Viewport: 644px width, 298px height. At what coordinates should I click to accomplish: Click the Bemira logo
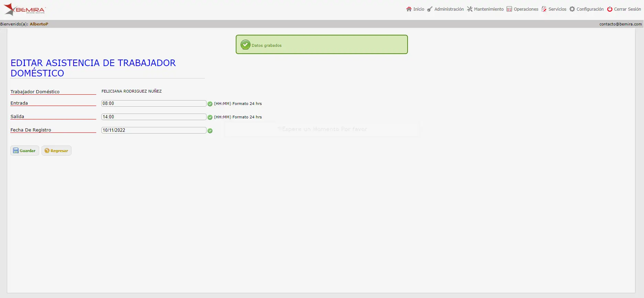pyautogui.click(x=25, y=9)
